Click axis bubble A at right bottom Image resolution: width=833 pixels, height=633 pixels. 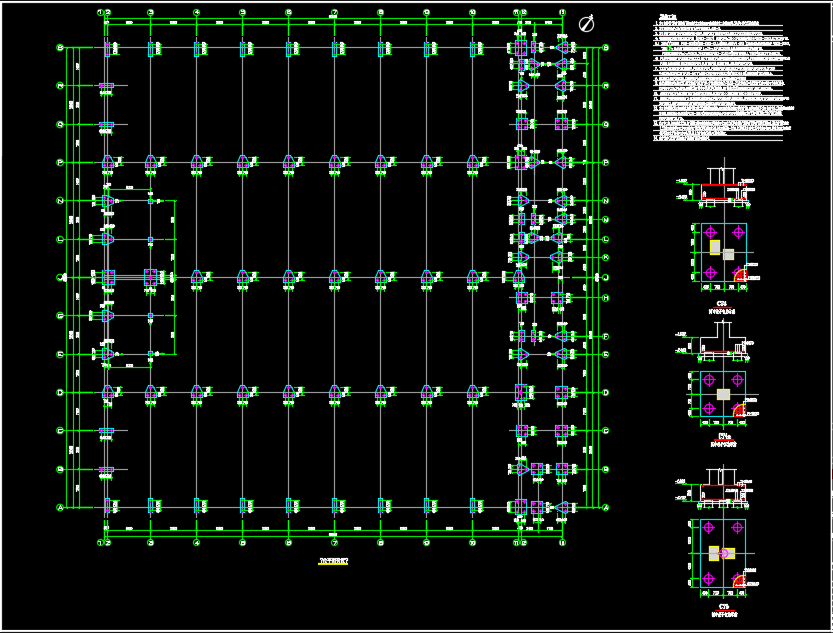click(606, 508)
